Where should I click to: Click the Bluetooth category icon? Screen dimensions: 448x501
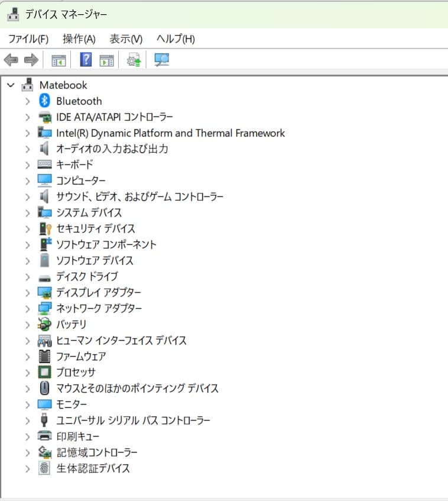[44, 101]
